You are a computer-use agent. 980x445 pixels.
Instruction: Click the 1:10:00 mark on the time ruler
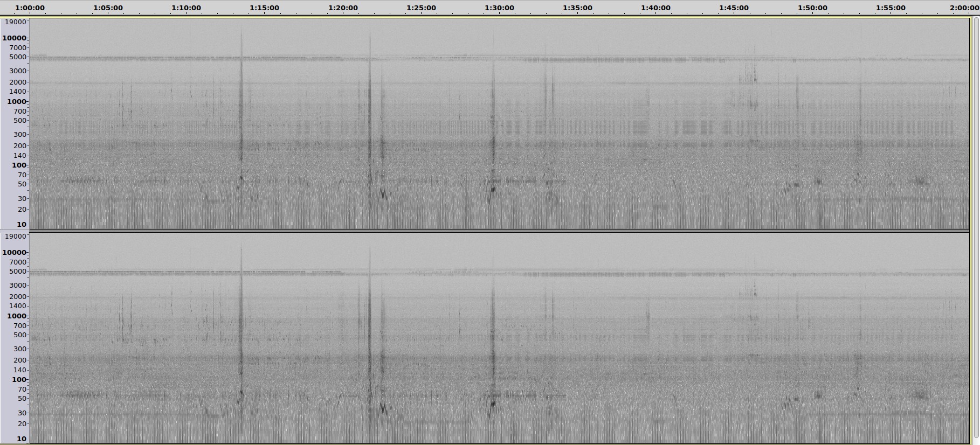[x=186, y=8]
